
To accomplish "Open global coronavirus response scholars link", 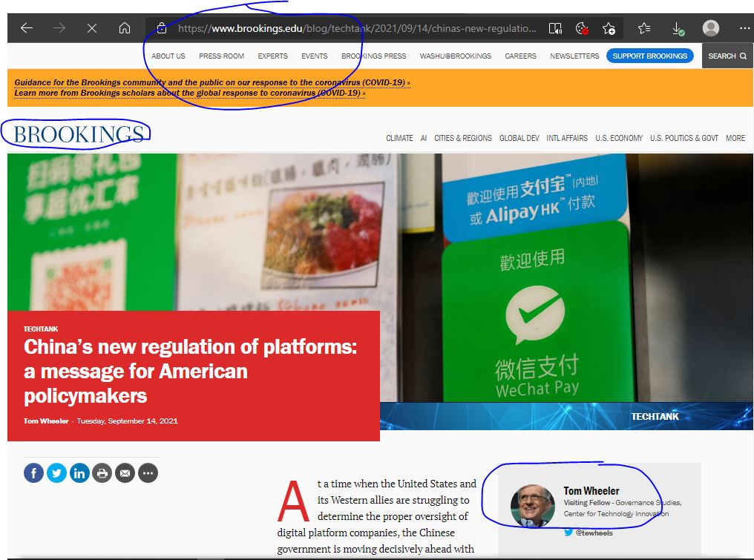I will pos(189,93).
